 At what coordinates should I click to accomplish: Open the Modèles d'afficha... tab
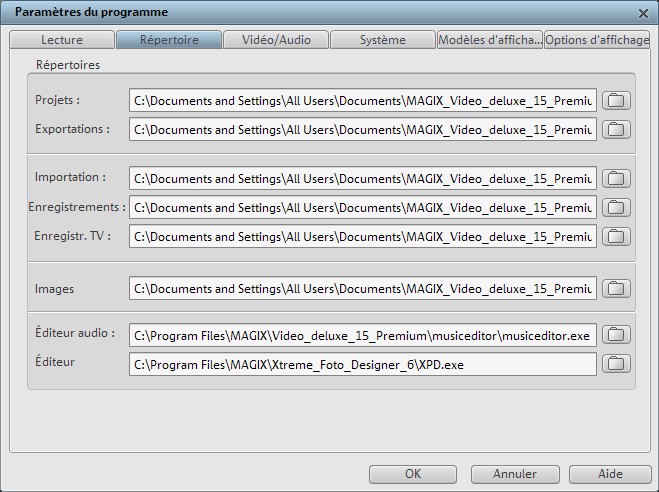click(490, 39)
